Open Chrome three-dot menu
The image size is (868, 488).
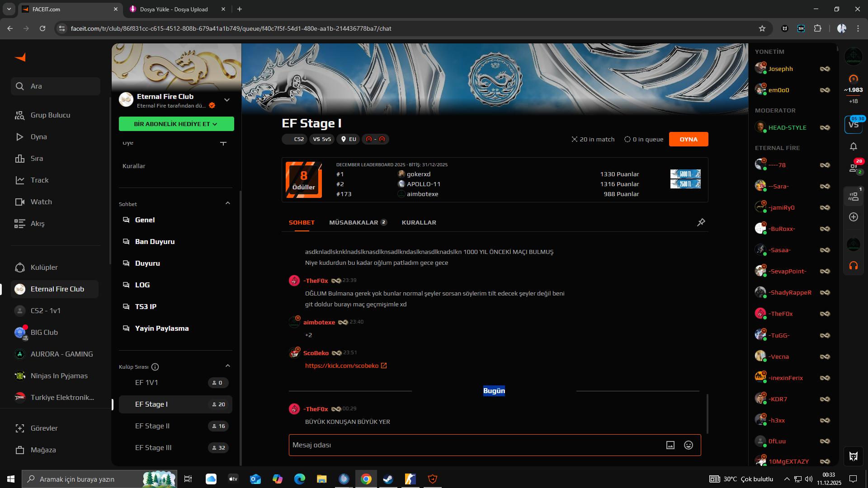pyautogui.click(x=858, y=28)
